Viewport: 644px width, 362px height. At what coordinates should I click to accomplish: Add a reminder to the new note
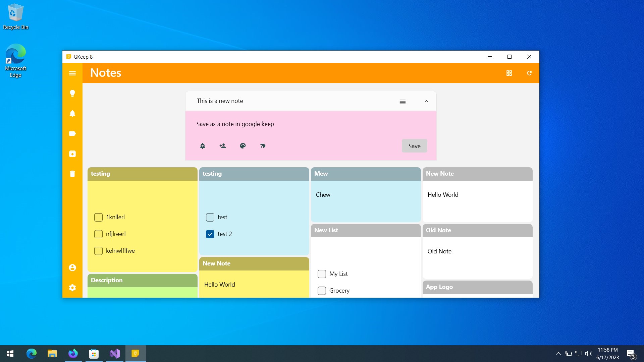(x=203, y=146)
